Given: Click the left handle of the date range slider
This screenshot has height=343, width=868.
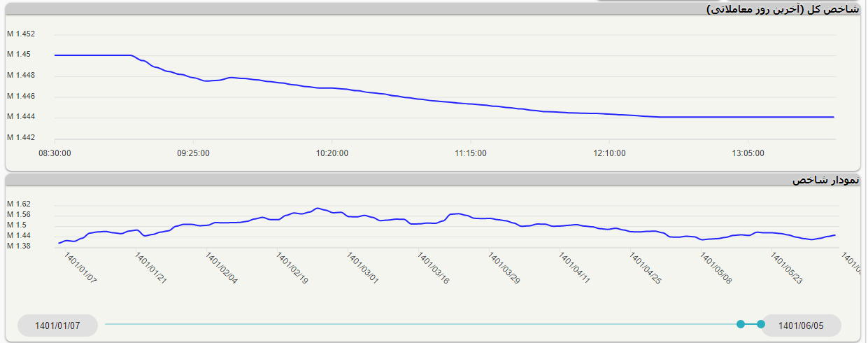Looking at the screenshot, I should [x=741, y=323].
